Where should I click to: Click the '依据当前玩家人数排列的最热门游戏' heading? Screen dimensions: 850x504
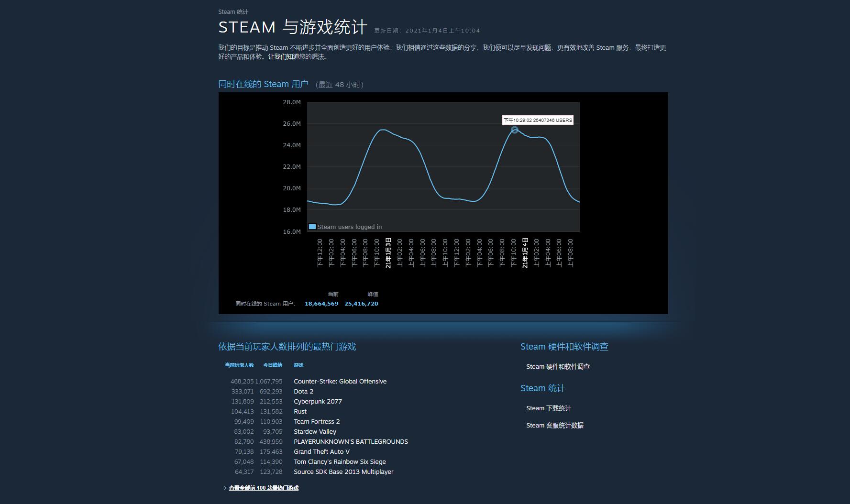point(287,346)
